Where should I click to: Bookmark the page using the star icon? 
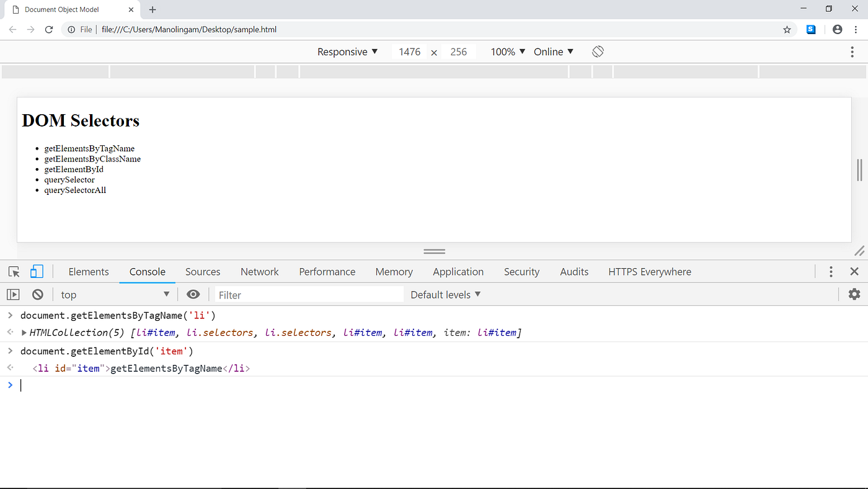[787, 29]
